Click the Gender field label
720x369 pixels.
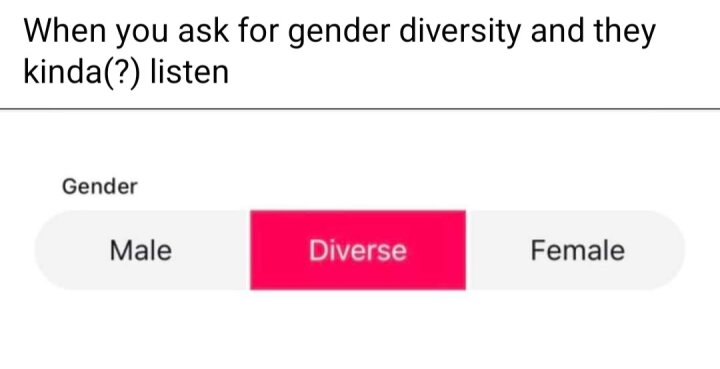coord(100,187)
